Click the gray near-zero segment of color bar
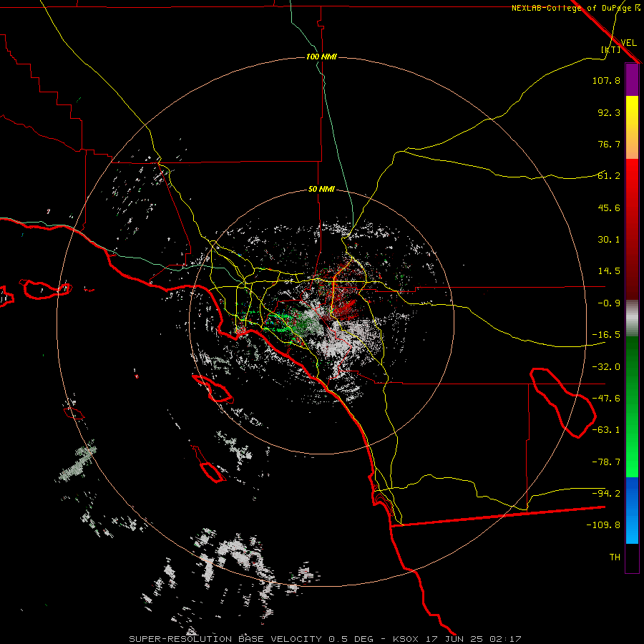 (632, 318)
